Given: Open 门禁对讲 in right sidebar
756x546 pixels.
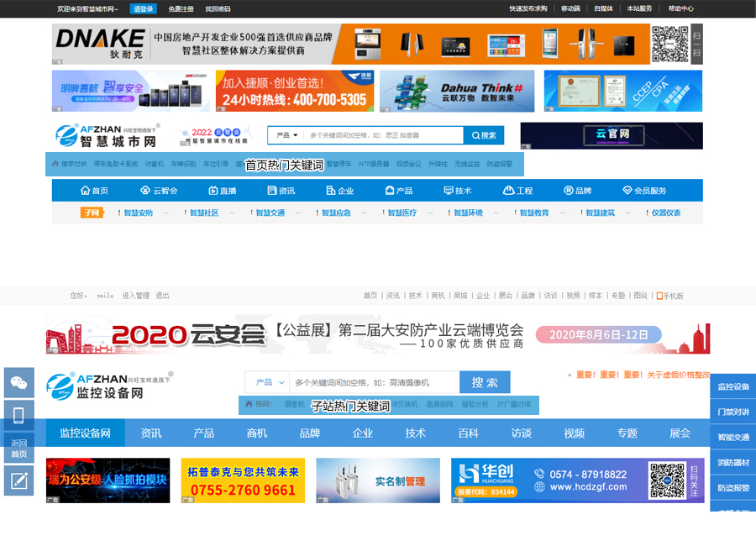Looking at the screenshot, I should tap(733, 412).
